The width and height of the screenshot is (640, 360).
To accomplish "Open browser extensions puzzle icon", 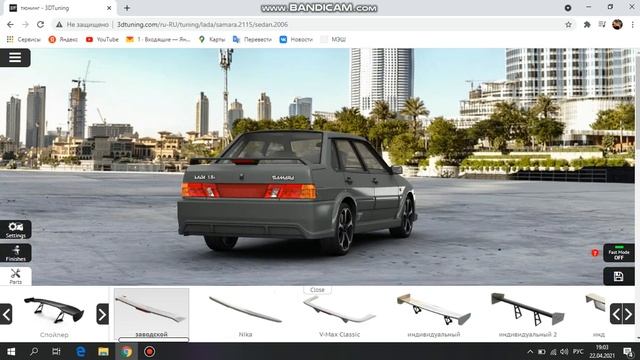I will [x=587, y=24].
